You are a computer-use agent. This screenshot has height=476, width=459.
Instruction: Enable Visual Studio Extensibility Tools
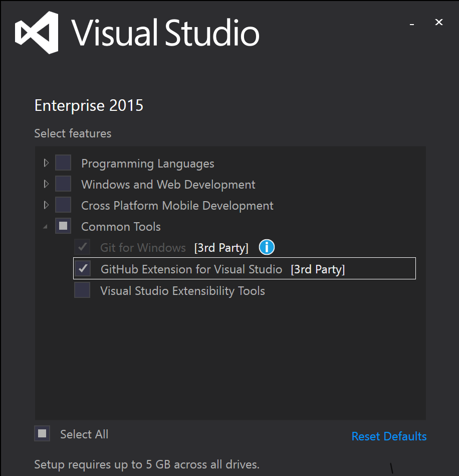82,290
